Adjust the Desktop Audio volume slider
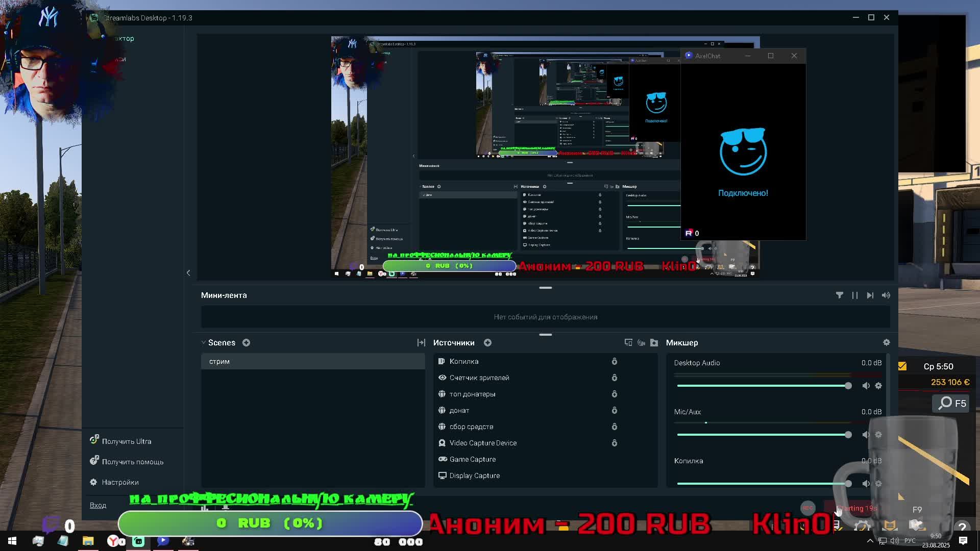 click(x=848, y=386)
